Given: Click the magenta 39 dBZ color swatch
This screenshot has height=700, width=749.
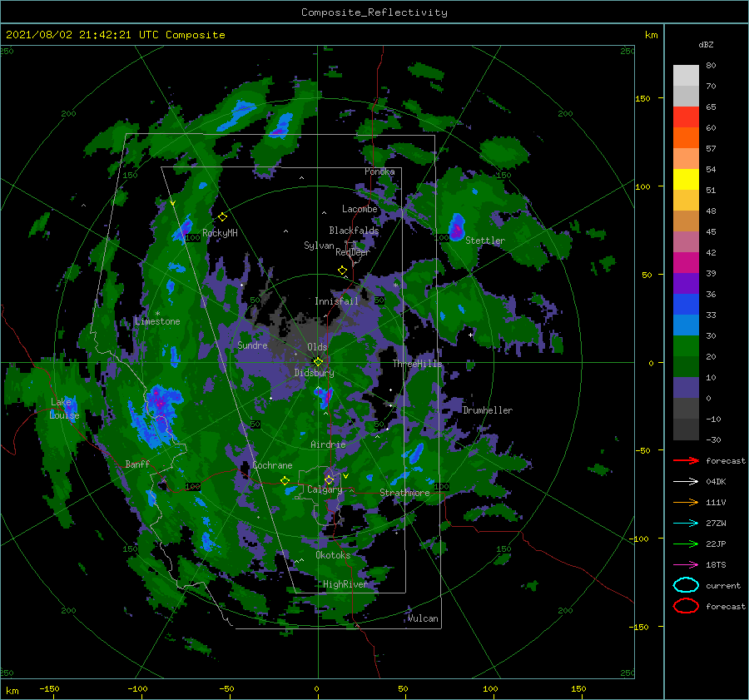Looking at the screenshot, I should pos(686,262).
